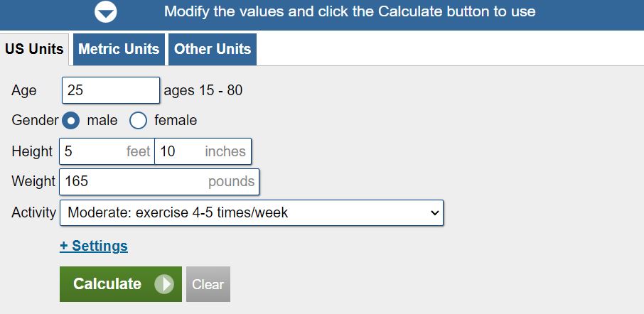Open the Activity level dropdown

tap(251, 212)
